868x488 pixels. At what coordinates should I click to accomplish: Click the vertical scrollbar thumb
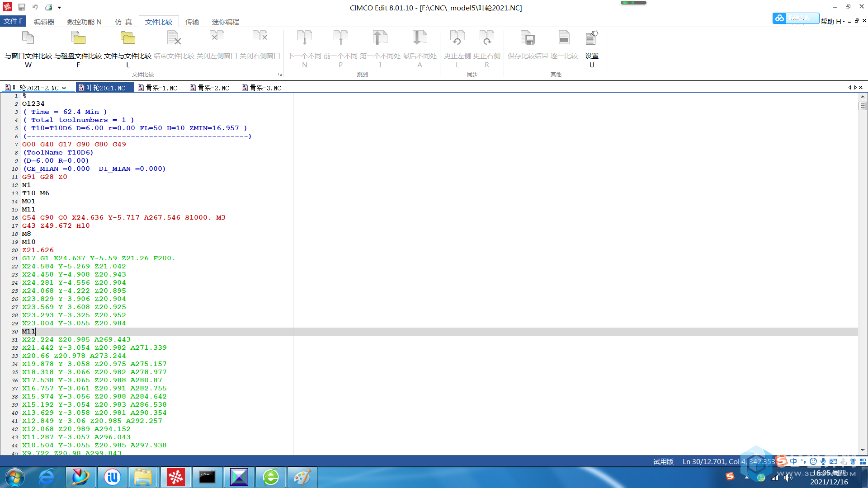(863, 106)
